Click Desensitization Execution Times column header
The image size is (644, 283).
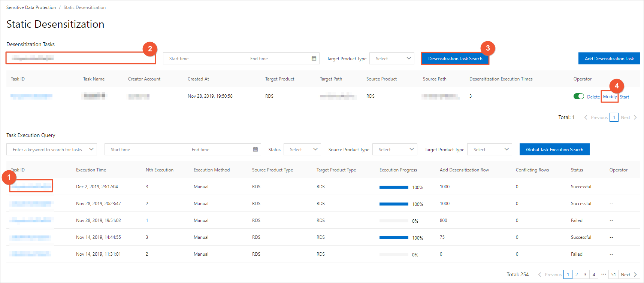[501, 79]
